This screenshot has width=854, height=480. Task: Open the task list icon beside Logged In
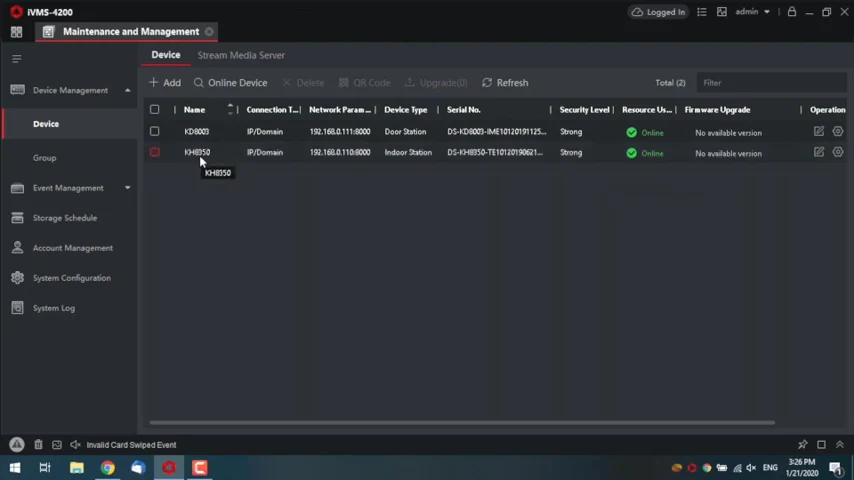(702, 12)
